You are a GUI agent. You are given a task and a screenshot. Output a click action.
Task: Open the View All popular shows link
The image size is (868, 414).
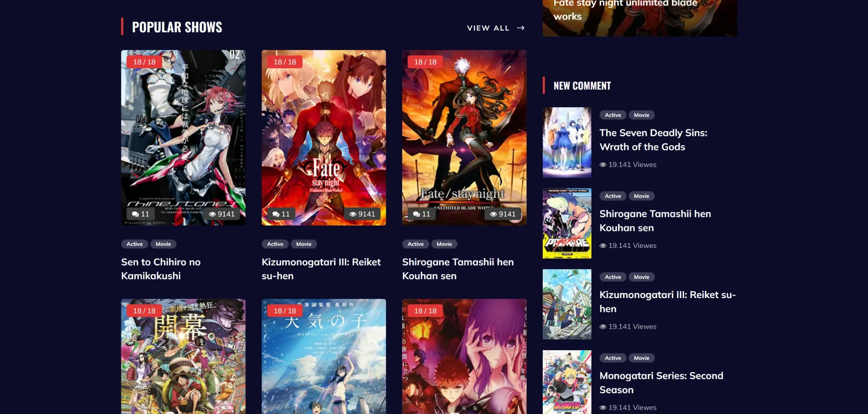[x=495, y=28]
